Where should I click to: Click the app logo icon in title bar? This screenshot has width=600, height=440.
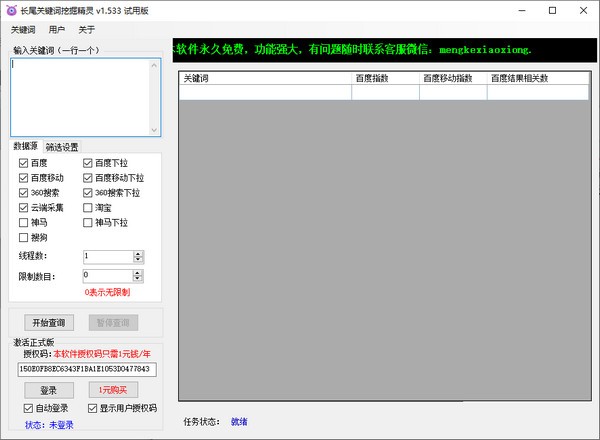[x=11, y=10]
